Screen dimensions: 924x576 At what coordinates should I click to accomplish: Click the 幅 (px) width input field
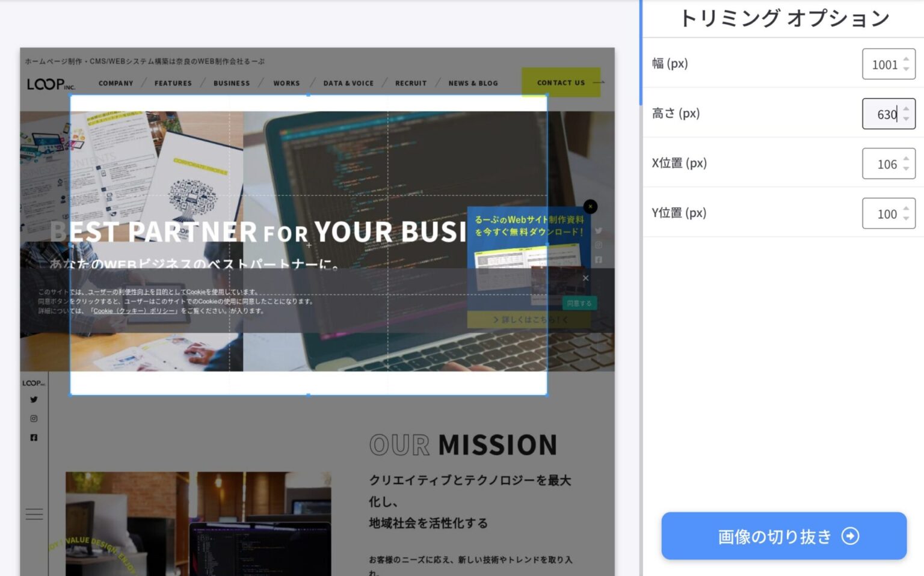click(x=889, y=64)
